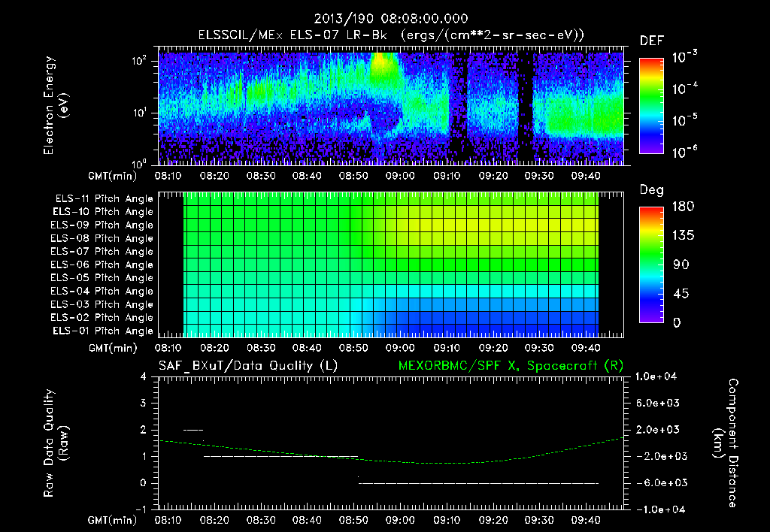This screenshot has height=532, width=770.
Task: Click the data quality line at value 1
Action: (281, 456)
